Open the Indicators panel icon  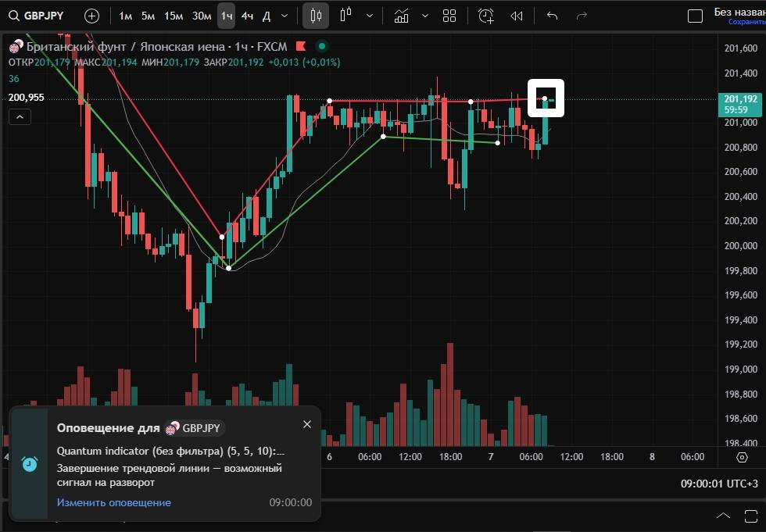402,16
